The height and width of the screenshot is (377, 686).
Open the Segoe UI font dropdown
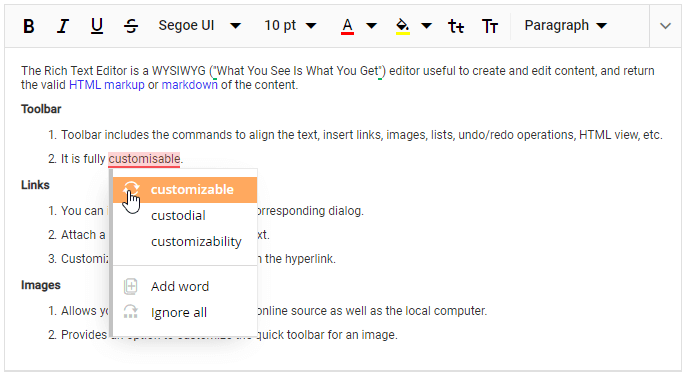(x=200, y=26)
